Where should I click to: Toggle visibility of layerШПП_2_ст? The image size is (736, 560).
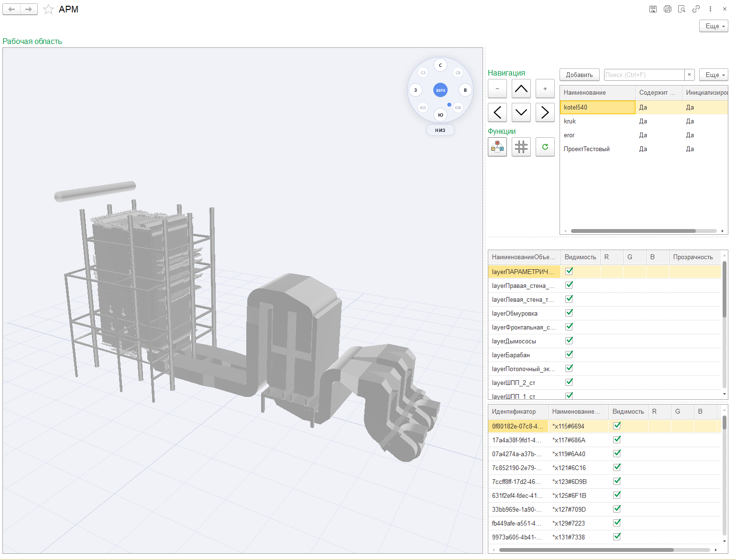click(x=569, y=382)
